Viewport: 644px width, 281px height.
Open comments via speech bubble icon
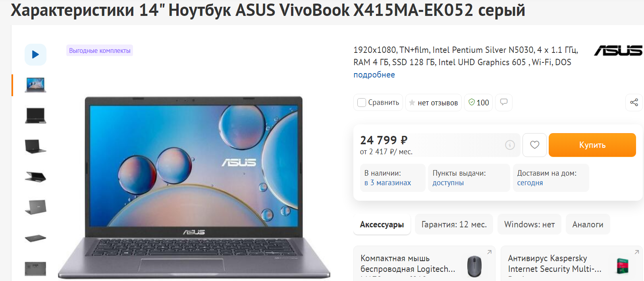pyautogui.click(x=503, y=103)
